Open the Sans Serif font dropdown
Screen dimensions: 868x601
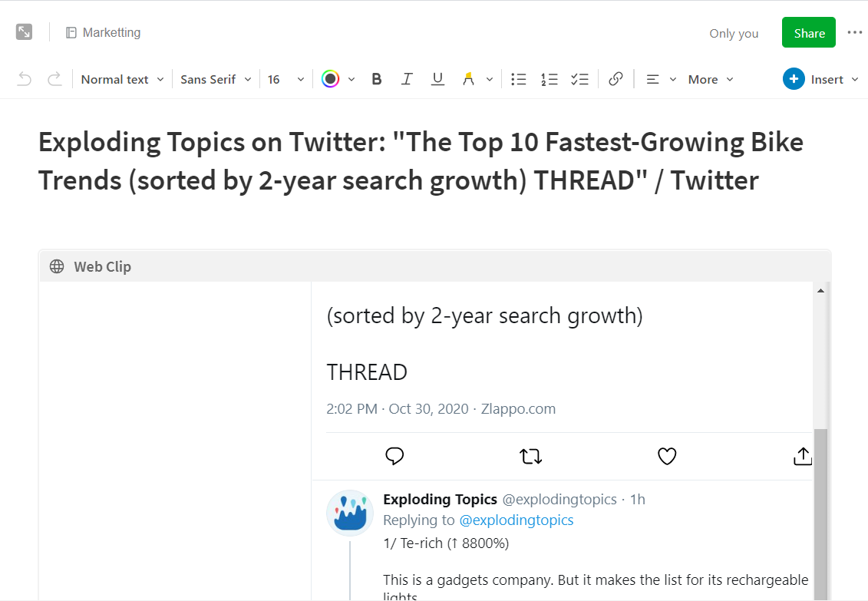(x=216, y=79)
